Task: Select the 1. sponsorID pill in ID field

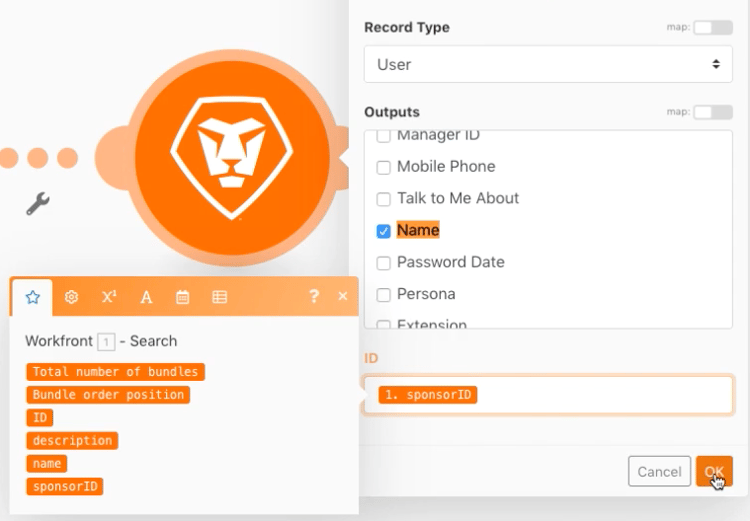Action: point(428,395)
